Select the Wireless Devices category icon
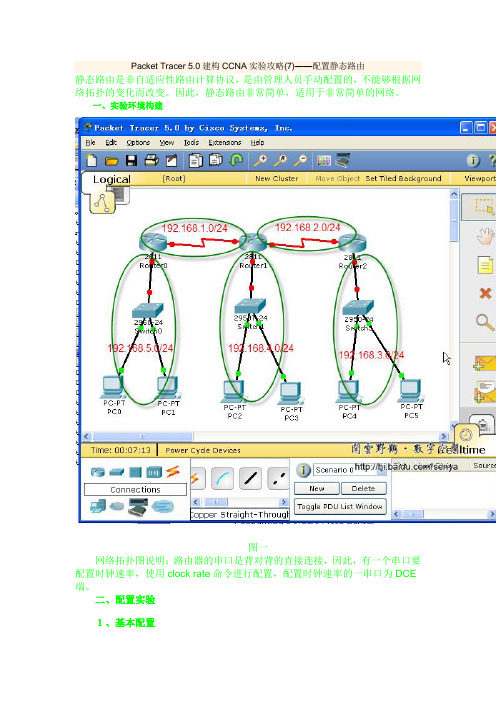The image size is (496, 702). pyautogui.click(x=154, y=472)
